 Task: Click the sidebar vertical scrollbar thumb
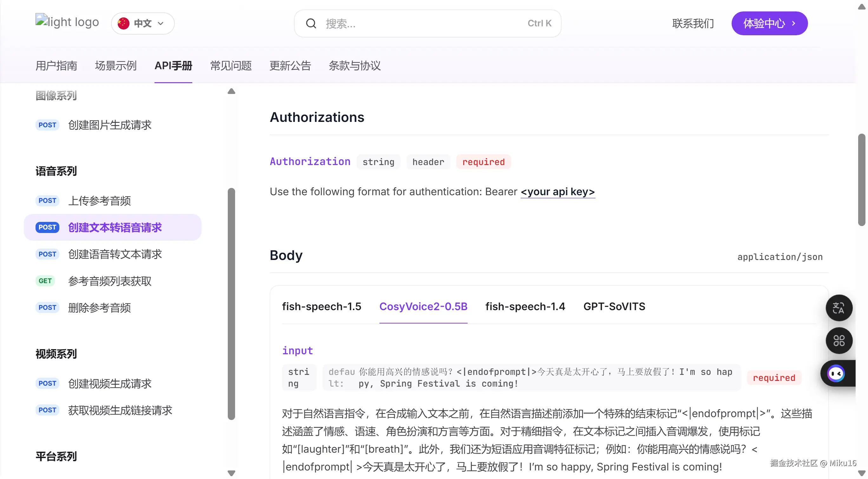(x=231, y=303)
